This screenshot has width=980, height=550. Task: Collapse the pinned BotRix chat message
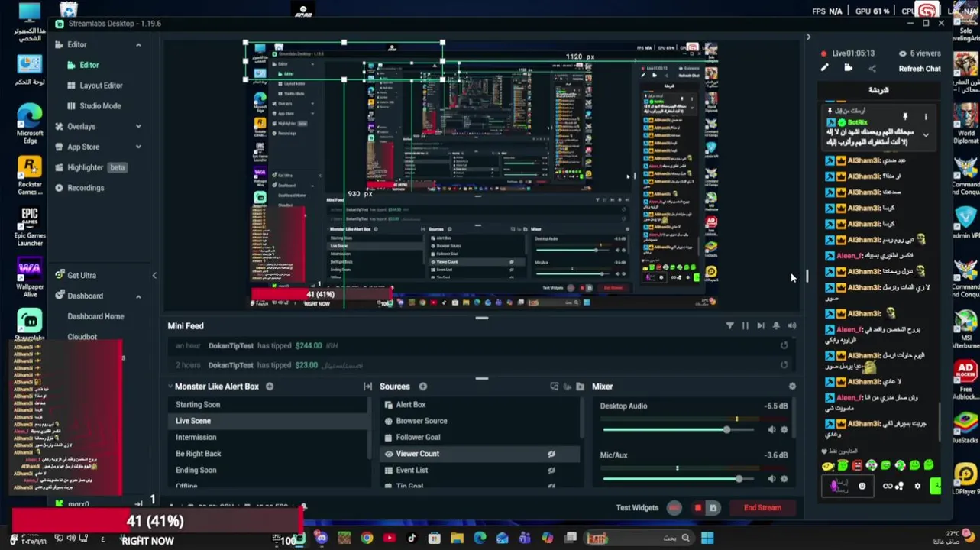click(x=925, y=135)
